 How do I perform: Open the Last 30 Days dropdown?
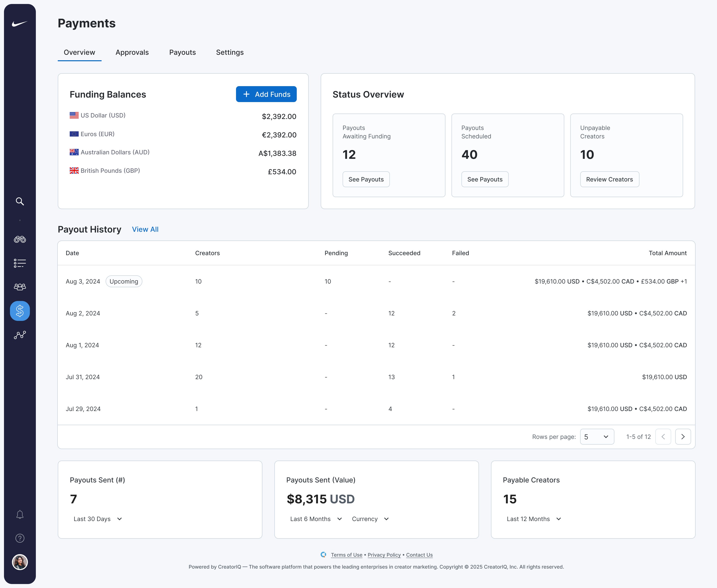[98, 519]
